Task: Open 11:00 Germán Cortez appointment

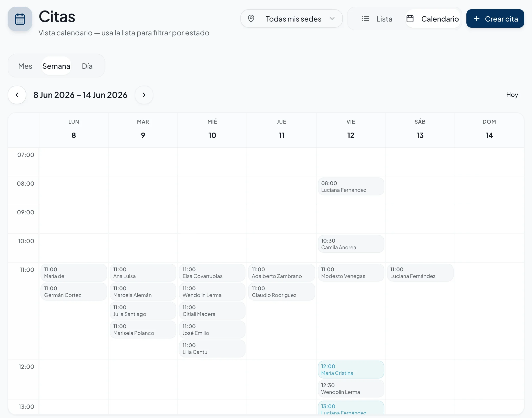Action: coord(74,292)
